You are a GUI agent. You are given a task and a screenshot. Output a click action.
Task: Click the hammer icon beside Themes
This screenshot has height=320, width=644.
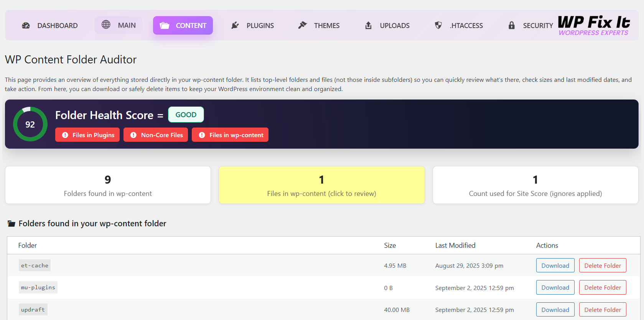coord(303,25)
